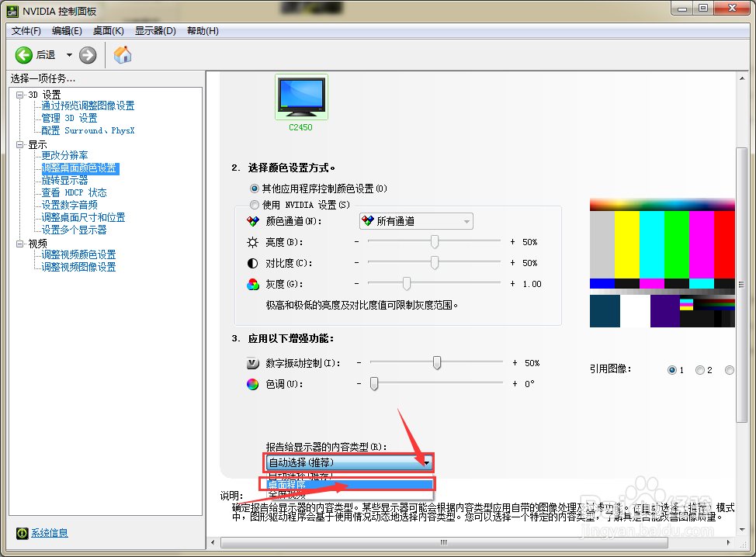Viewport: 756px width, 557px height.
Task: Click the contrast half-circle icon
Action: pyautogui.click(x=252, y=264)
